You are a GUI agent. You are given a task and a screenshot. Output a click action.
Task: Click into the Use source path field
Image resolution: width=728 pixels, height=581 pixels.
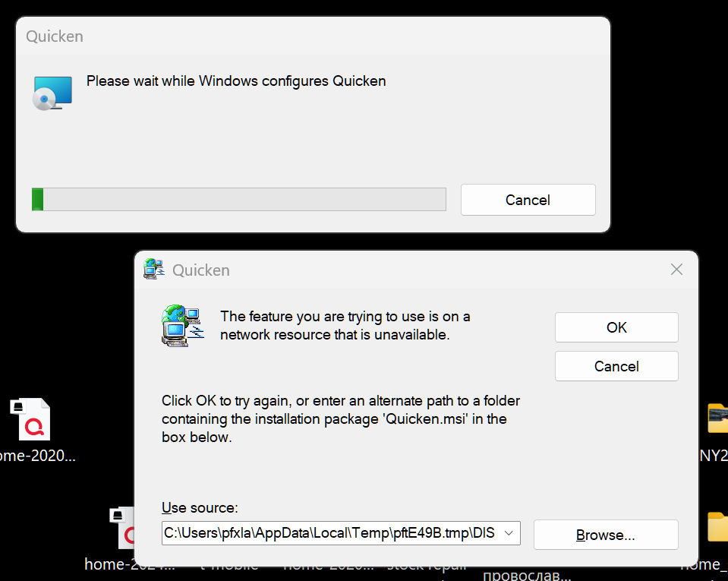330,532
